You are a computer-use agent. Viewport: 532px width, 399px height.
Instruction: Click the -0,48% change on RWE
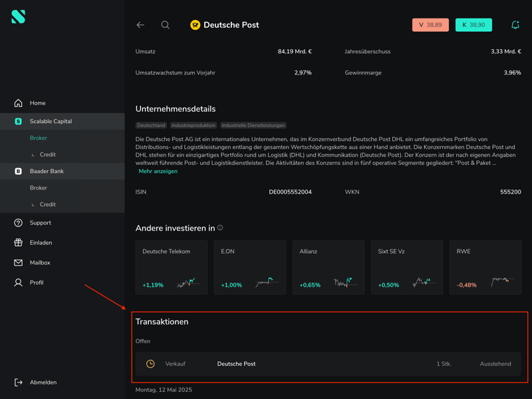pos(467,285)
